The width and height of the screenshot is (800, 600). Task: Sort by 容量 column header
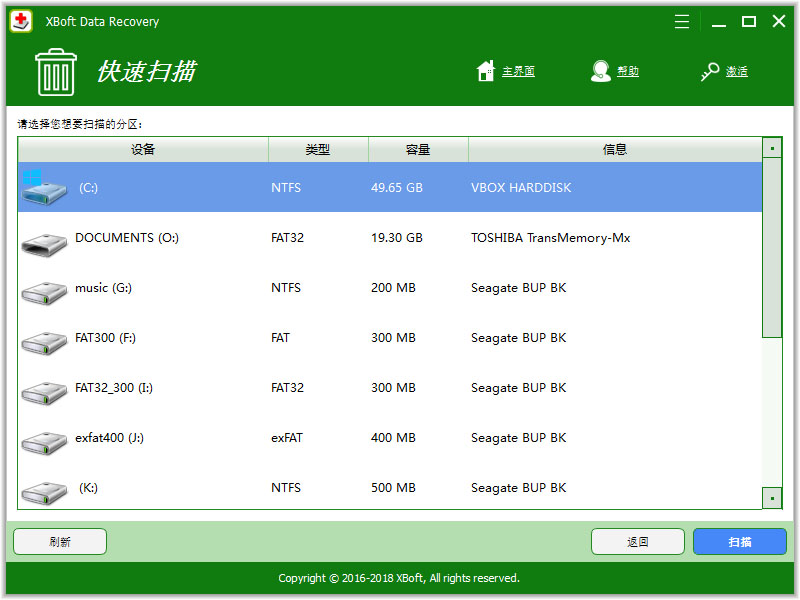tap(418, 149)
